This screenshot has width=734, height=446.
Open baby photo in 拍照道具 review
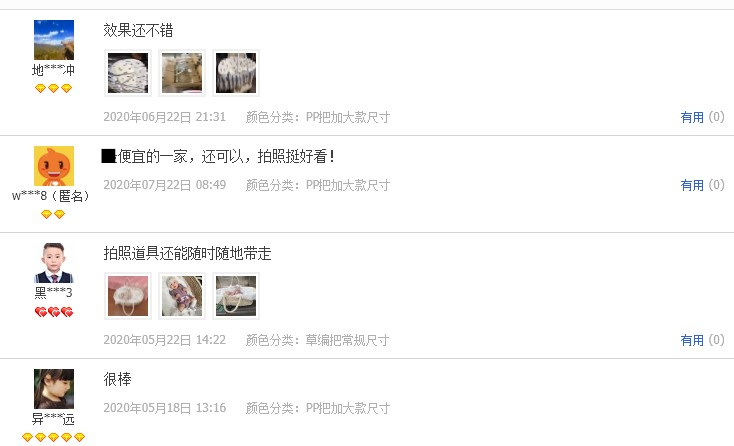point(182,296)
